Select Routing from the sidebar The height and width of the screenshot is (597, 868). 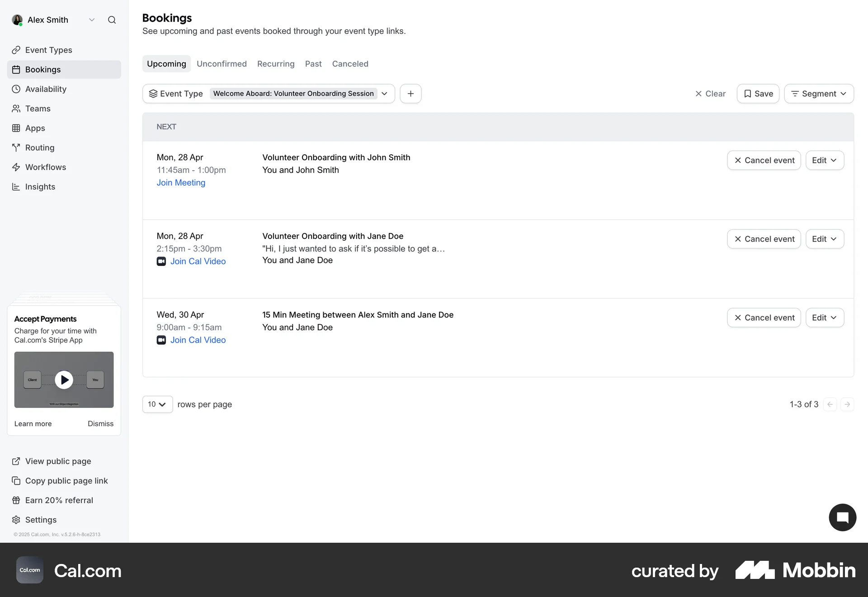click(x=39, y=147)
